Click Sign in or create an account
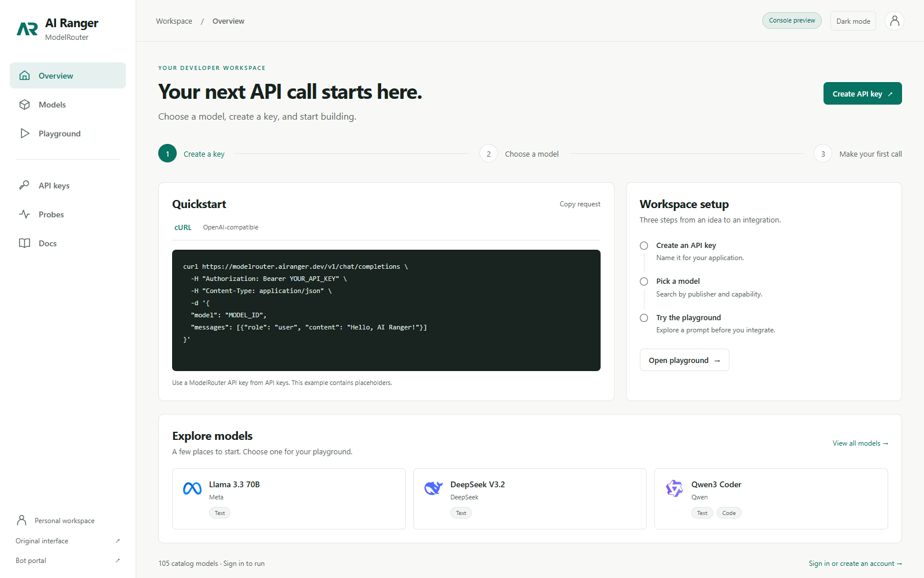This screenshot has width=924, height=578. [855, 564]
